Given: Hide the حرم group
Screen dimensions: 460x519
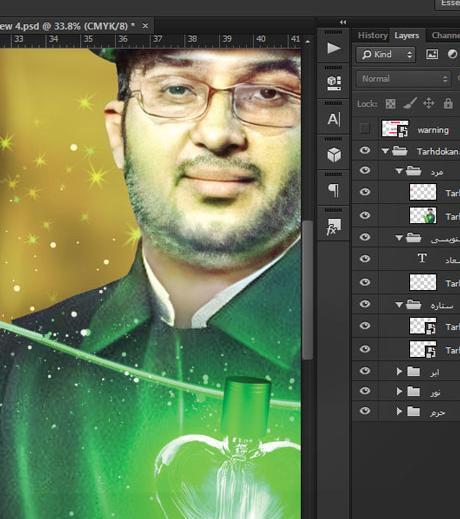Looking at the screenshot, I should pyautogui.click(x=365, y=411).
